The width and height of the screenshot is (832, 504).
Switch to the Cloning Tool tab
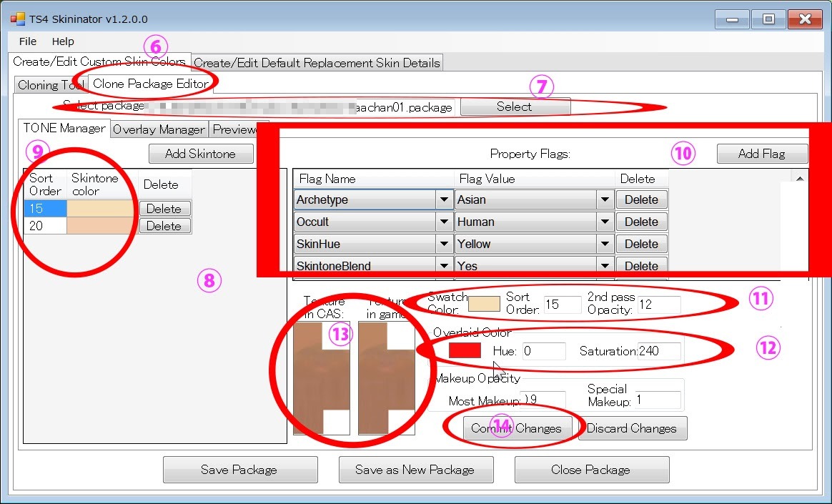click(x=46, y=85)
